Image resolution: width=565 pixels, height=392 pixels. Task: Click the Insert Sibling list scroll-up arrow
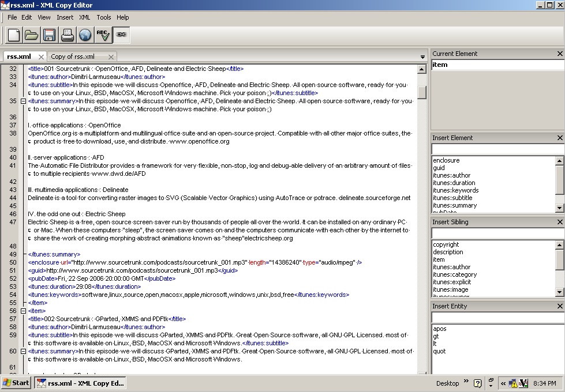click(560, 245)
